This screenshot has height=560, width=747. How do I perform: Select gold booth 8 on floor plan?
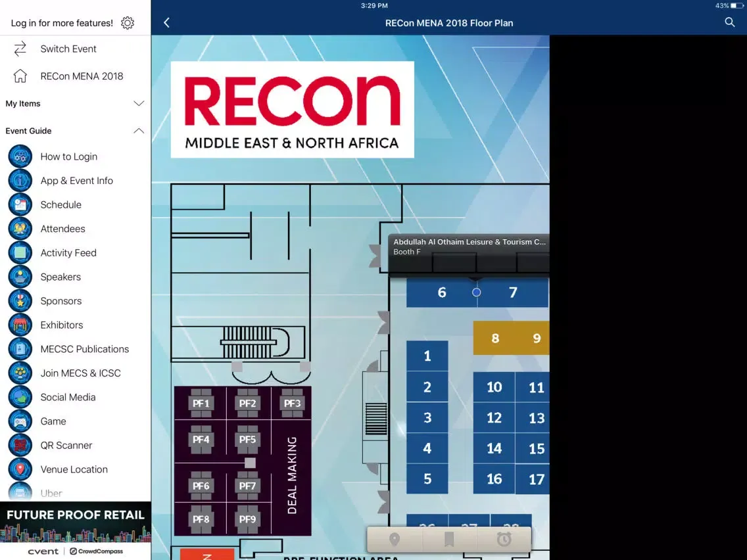494,338
